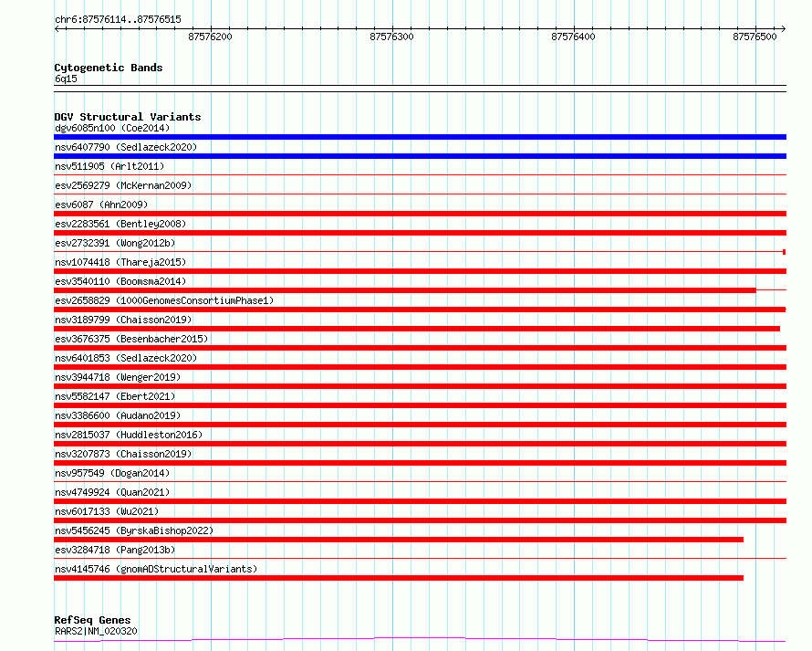Open variant nsv3944718 (Wenger2019)
The image size is (812, 651).
[x=118, y=377]
